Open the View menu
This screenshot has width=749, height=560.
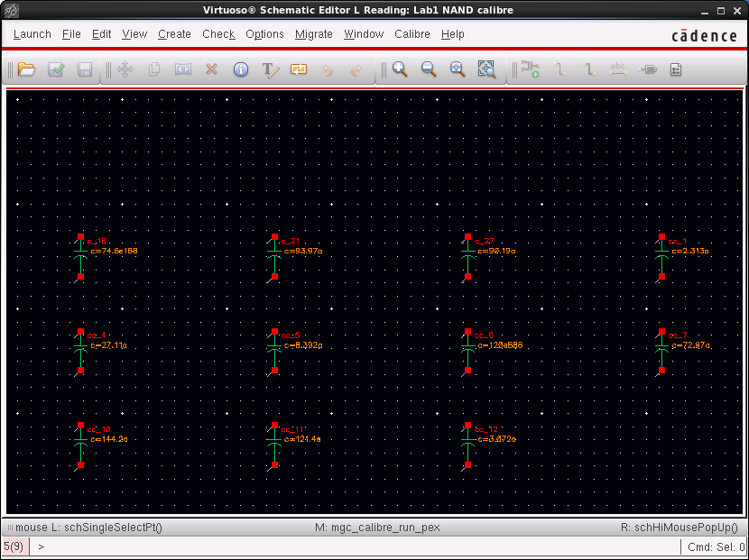(x=134, y=34)
